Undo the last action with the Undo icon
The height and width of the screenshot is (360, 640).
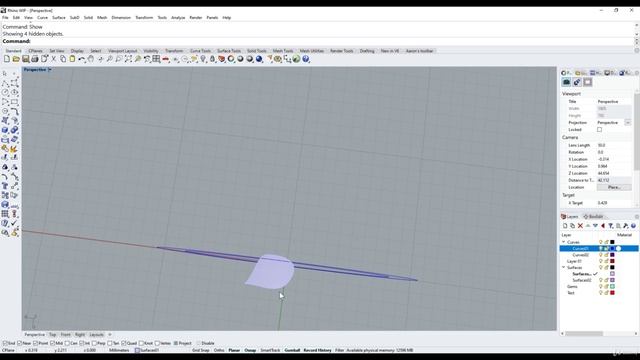point(82,59)
